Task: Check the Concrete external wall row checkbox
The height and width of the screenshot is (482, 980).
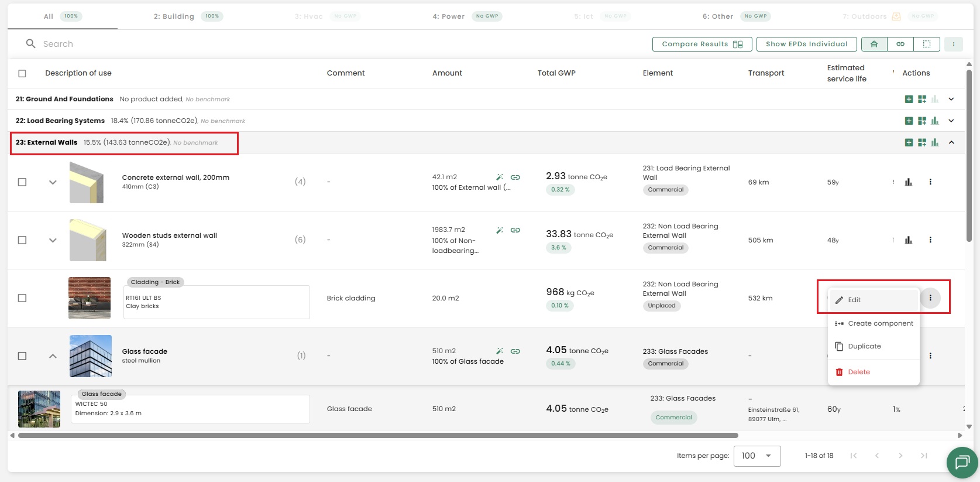Action: [x=22, y=182]
